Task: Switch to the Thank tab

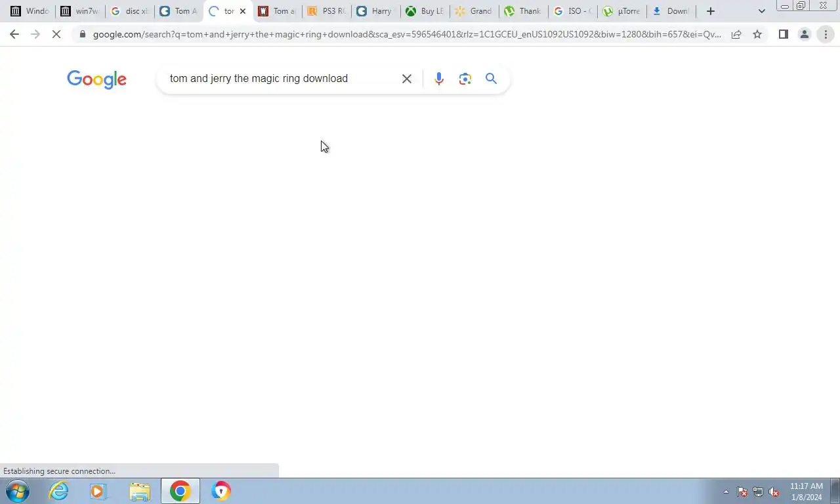Action: click(523, 11)
